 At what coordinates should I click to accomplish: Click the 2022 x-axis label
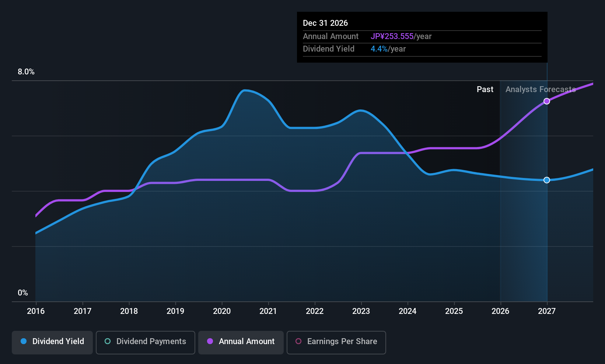point(315,311)
